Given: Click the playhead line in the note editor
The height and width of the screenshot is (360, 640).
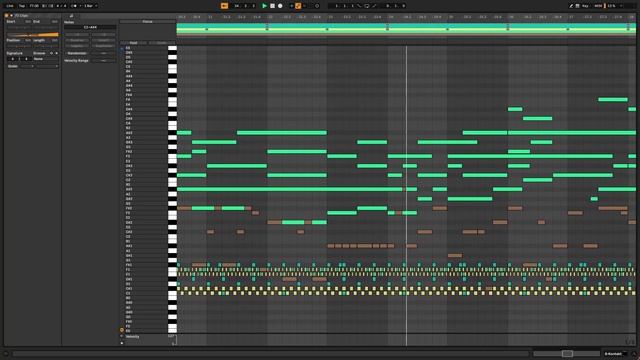Looking at the screenshot, I should tap(406, 196).
